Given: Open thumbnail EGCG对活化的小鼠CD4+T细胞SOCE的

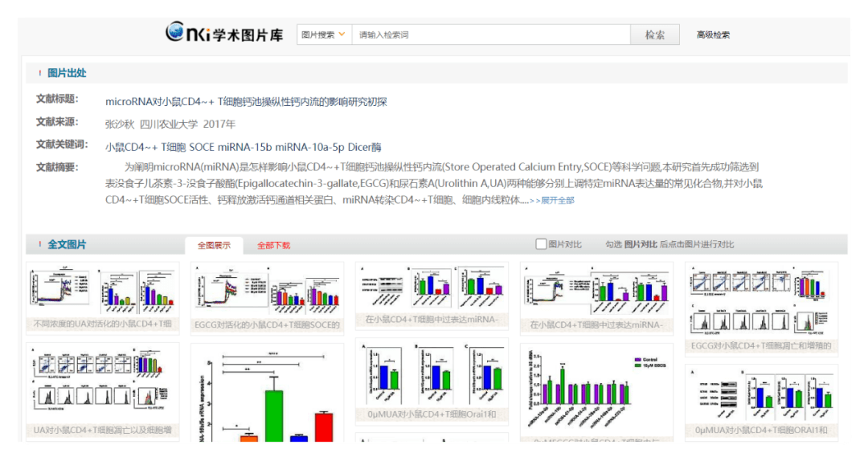Looking at the screenshot, I should click(x=267, y=298).
